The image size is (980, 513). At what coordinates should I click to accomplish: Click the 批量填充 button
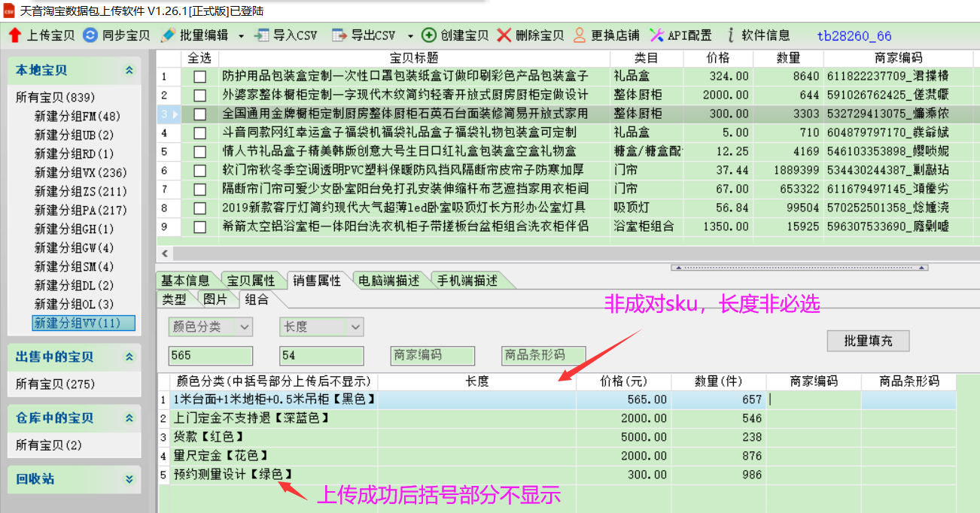[x=868, y=341]
